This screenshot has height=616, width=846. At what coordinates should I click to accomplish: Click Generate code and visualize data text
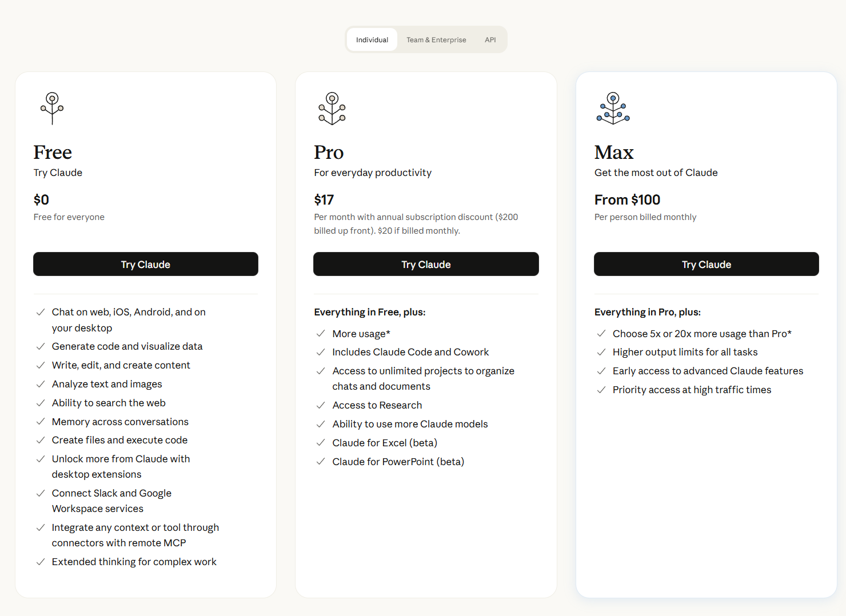127,346
